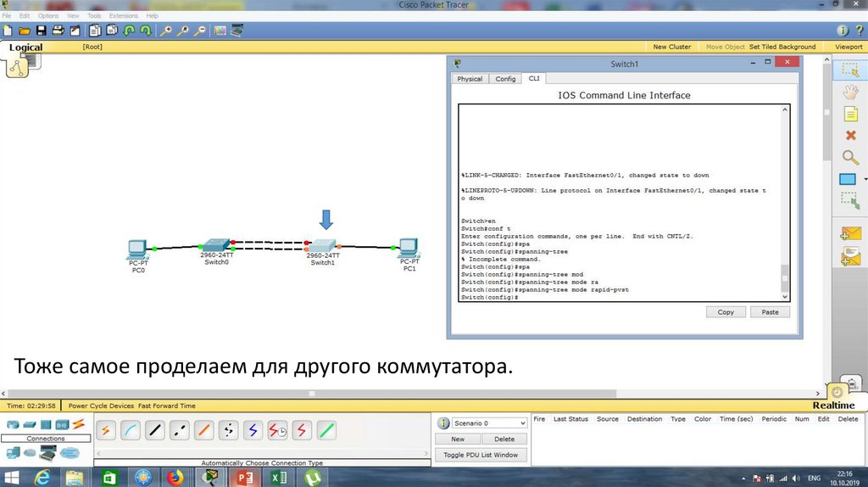Click Toggle PDU List Window button
The width and height of the screenshot is (868, 487).
coord(481,455)
